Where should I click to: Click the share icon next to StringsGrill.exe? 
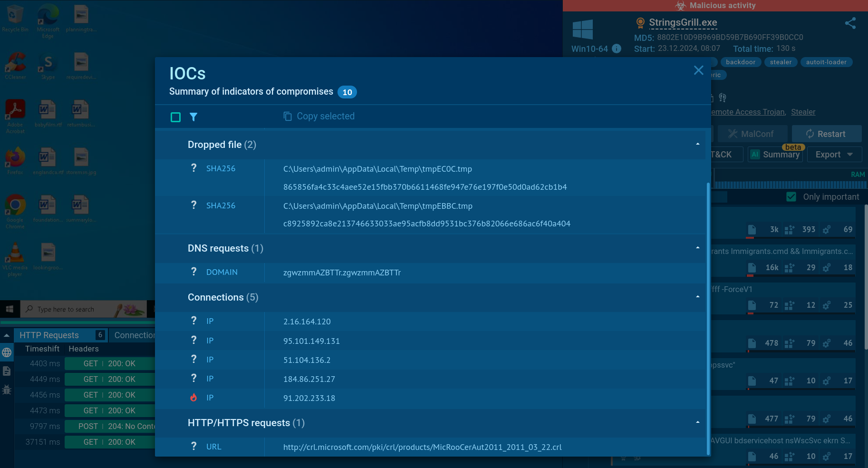[x=850, y=23]
